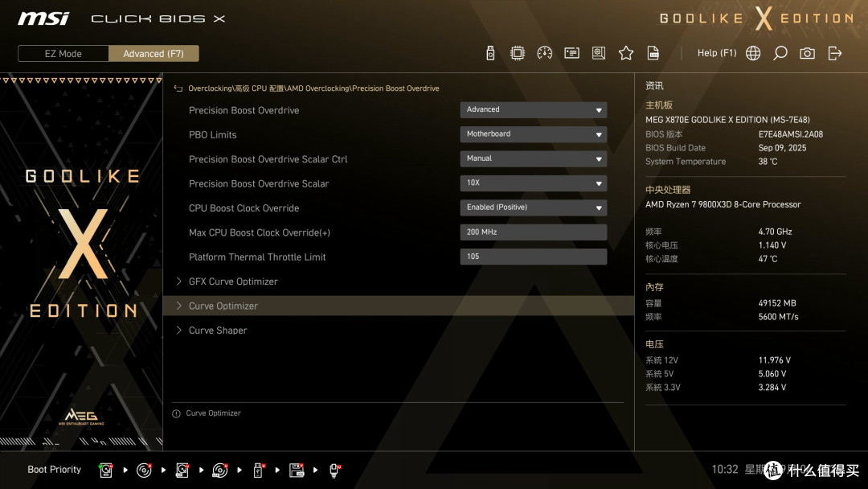Image resolution: width=868 pixels, height=489 pixels.
Task: Change language using the globe icon
Action: (753, 53)
